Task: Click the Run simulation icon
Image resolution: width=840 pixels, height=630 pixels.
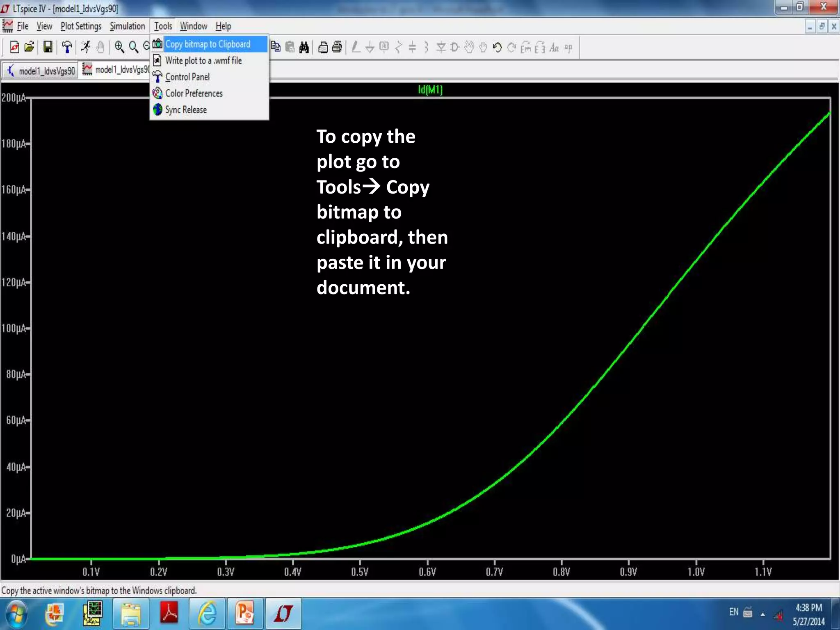Action: [x=85, y=47]
